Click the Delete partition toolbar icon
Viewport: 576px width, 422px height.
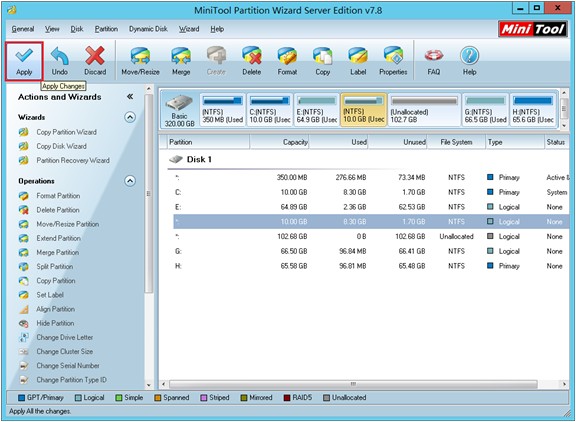pos(252,56)
